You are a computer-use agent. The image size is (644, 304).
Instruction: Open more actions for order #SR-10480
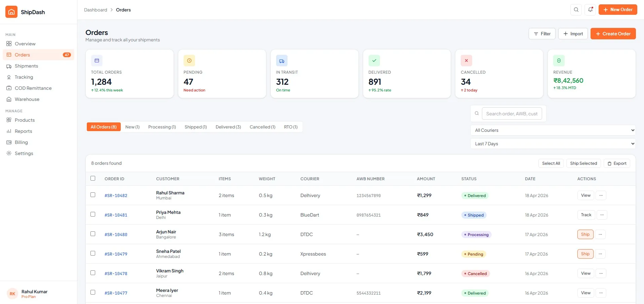click(x=600, y=234)
